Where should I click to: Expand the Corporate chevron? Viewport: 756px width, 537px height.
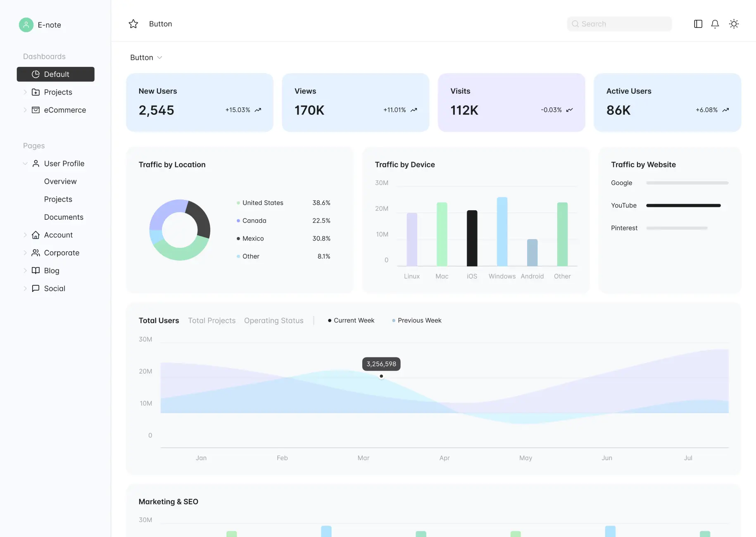pos(25,253)
